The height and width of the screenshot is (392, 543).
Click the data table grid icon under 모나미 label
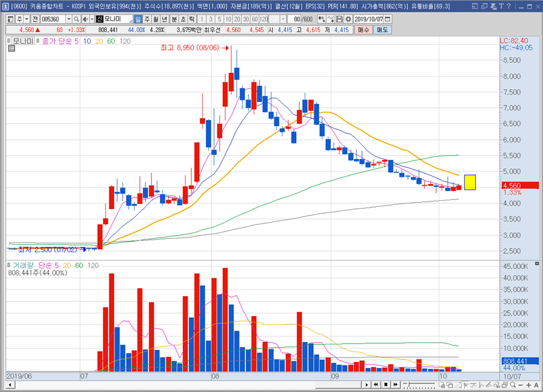pyautogui.click(x=11, y=48)
